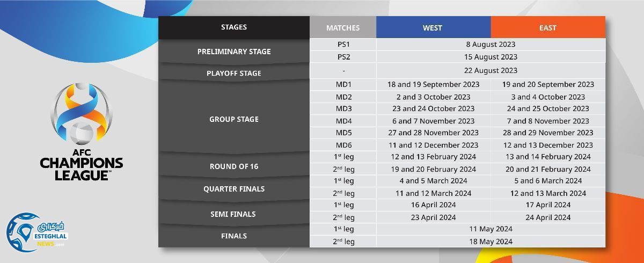Click the PS1 match cell

point(343,45)
